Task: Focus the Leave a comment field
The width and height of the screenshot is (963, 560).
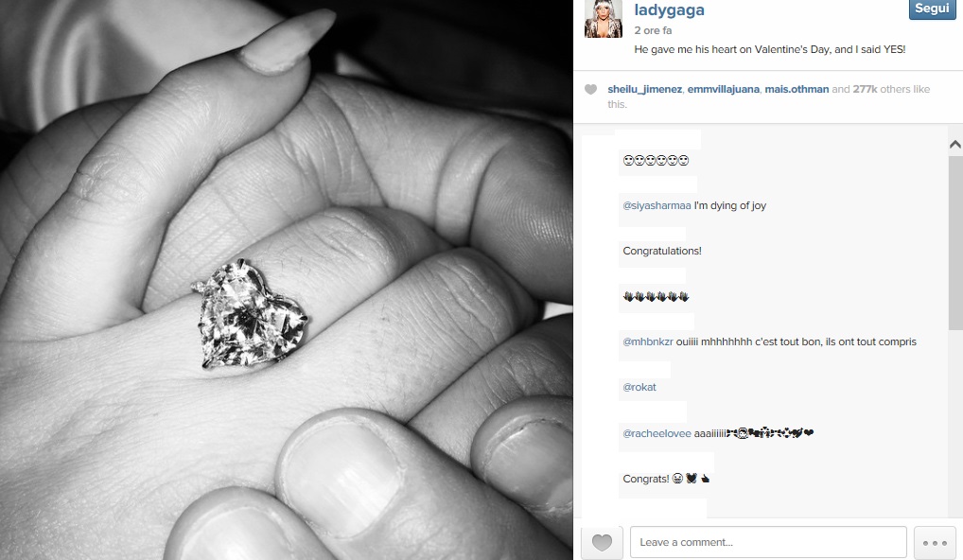Action: click(768, 542)
